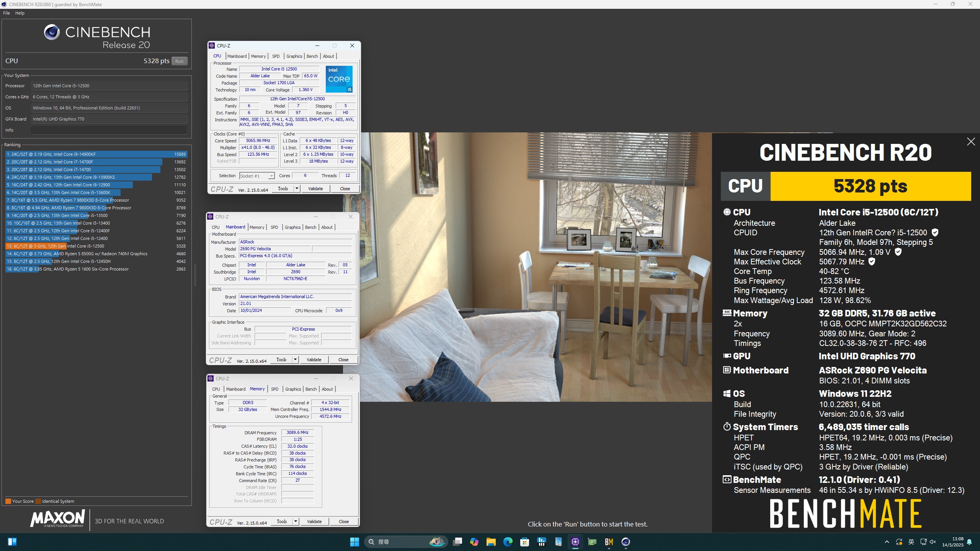Open notifications bell in system tray
The width and height of the screenshot is (980, 551).
pyautogui.click(x=969, y=542)
